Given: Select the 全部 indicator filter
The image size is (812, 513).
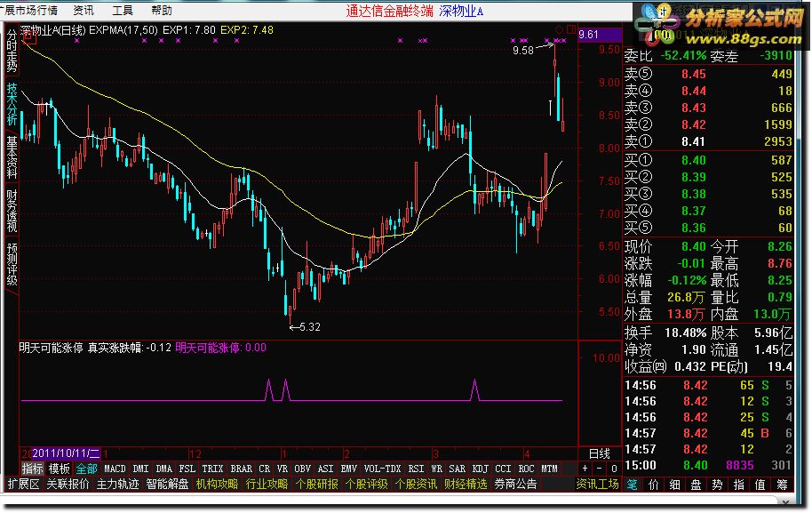Looking at the screenshot, I should coord(86,469).
